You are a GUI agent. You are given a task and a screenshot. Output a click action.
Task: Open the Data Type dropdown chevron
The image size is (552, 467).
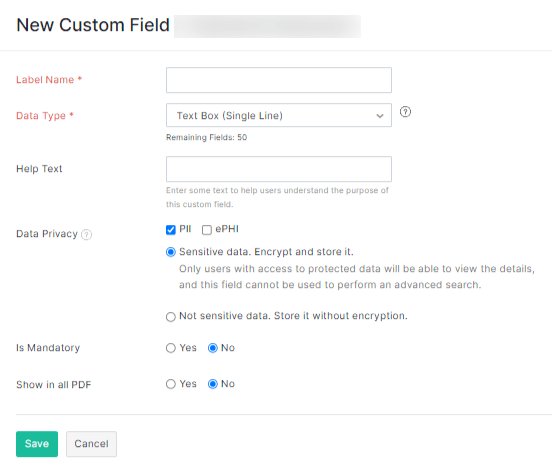coord(380,115)
